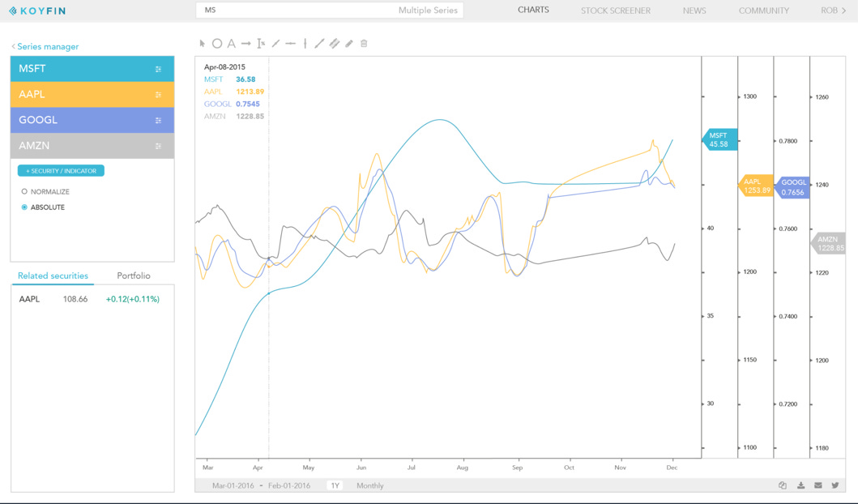858x504 pixels.
Task: Click the ticker search field
Action: 330,11
